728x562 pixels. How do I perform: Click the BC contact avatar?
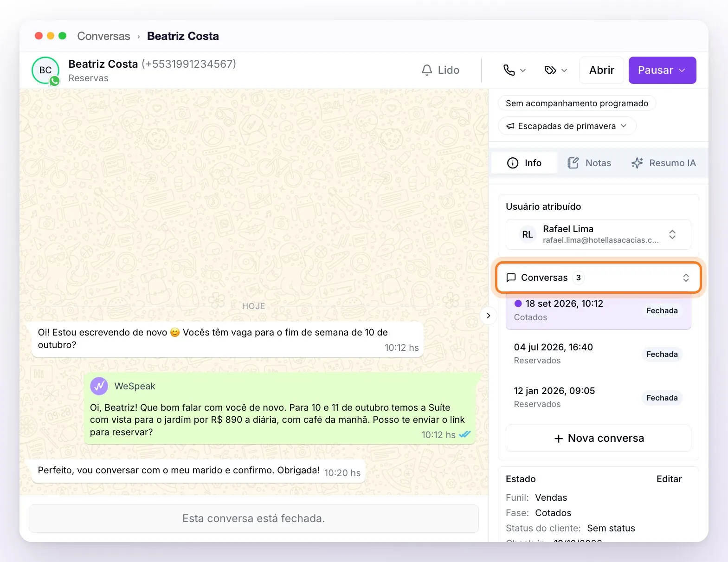45,71
